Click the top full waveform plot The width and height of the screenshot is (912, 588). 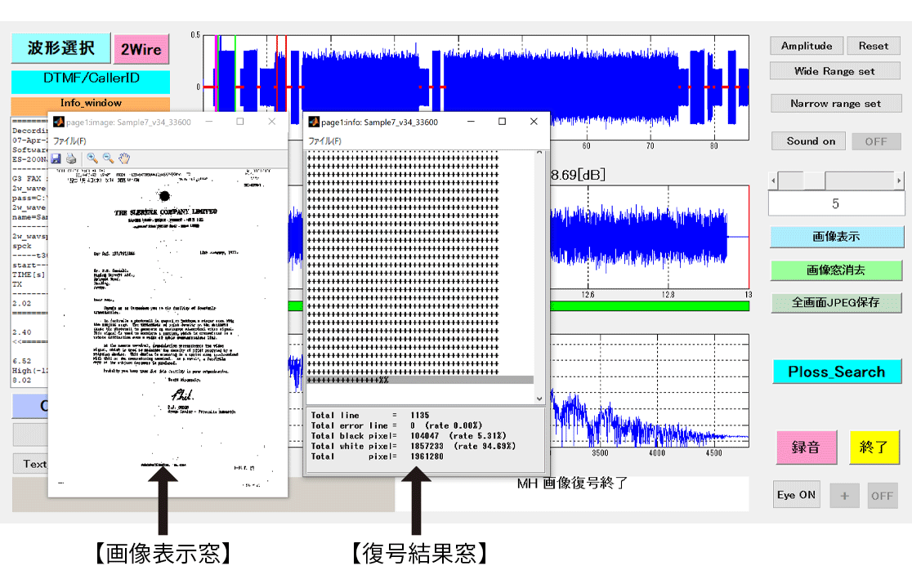click(x=476, y=87)
